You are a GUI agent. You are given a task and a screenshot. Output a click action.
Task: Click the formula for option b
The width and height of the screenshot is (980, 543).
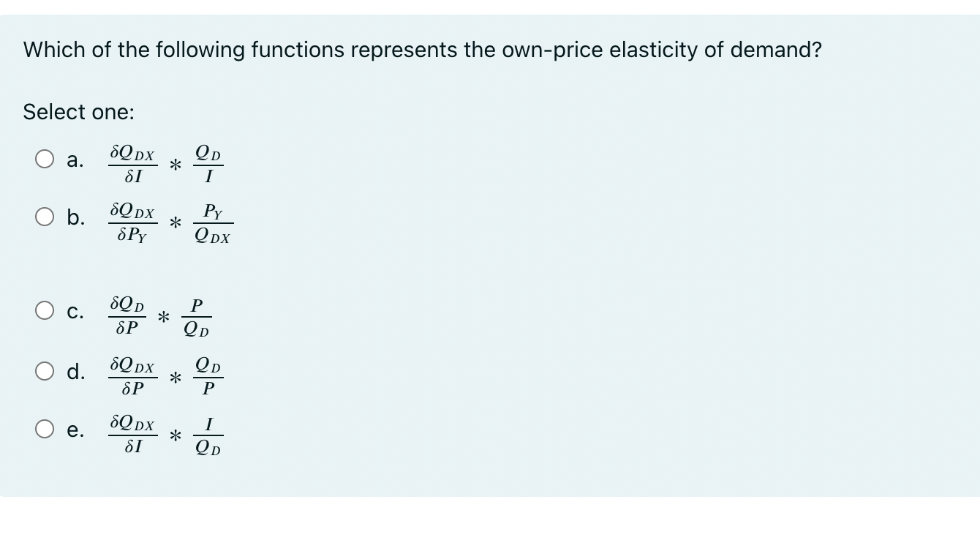tap(172, 222)
